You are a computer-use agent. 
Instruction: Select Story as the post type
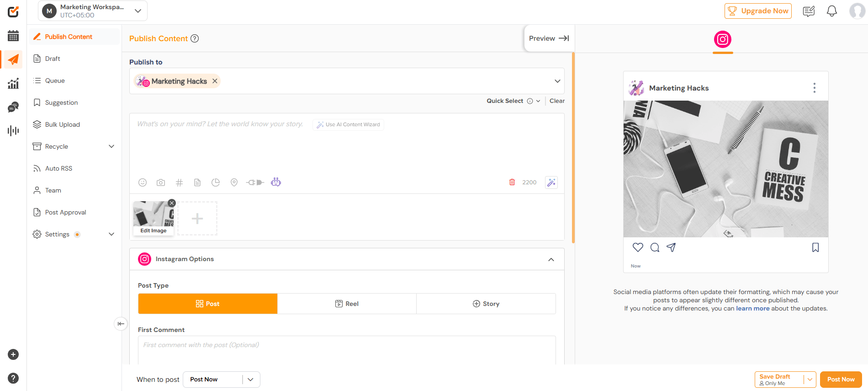click(486, 304)
